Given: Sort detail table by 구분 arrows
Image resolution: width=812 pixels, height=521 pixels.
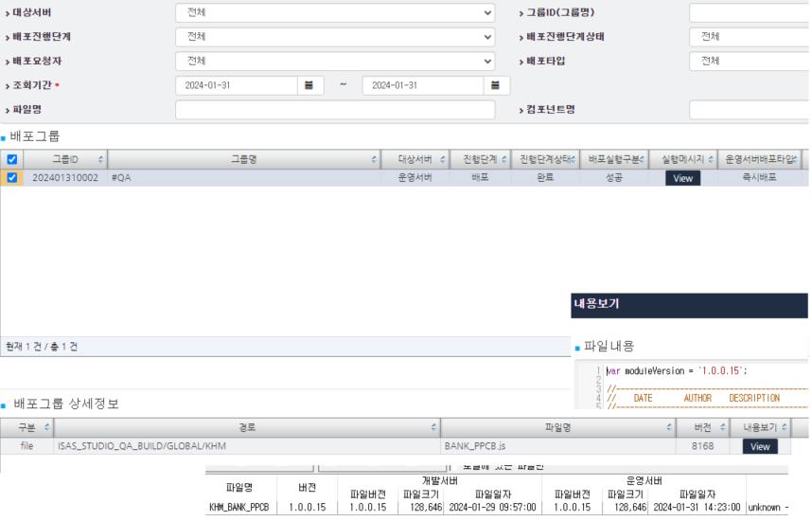Looking at the screenshot, I should pyautogui.click(x=46, y=427).
